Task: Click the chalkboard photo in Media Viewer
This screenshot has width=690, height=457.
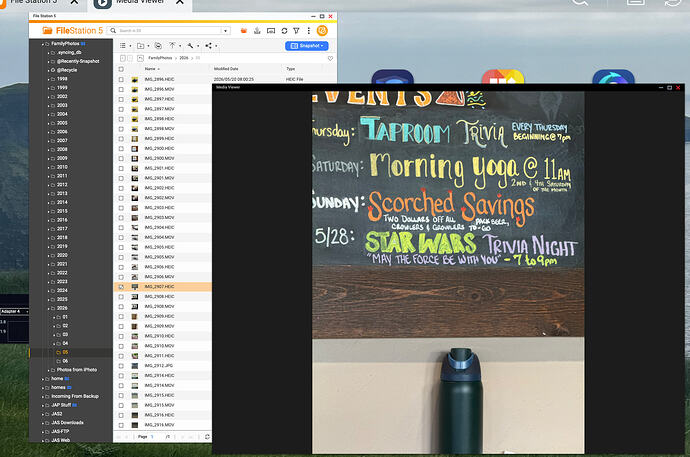Action: tap(448, 272)
